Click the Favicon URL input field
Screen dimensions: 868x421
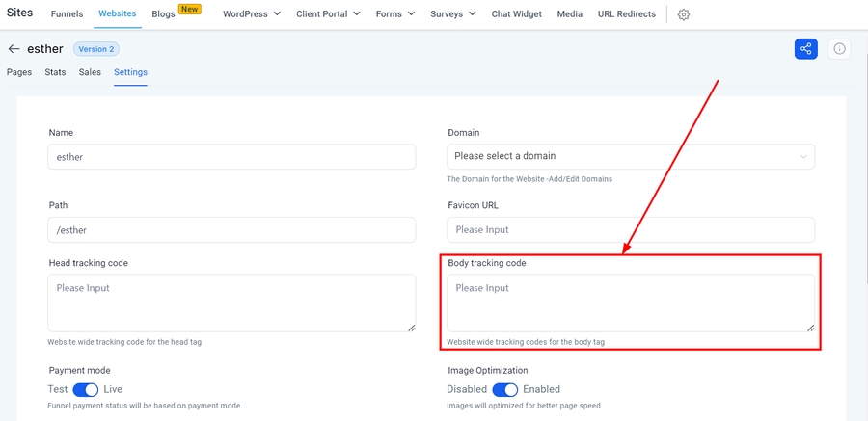pyautogui.click(x=631, y=229)
